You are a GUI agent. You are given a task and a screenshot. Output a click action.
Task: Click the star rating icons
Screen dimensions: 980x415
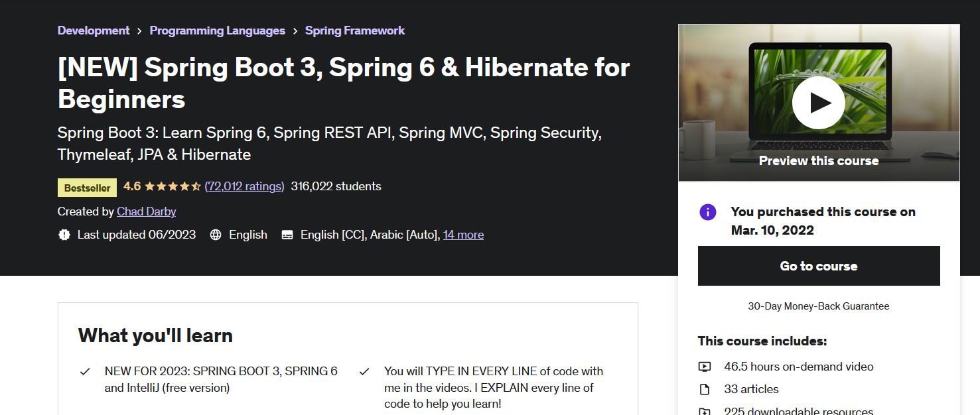point(173,186)
